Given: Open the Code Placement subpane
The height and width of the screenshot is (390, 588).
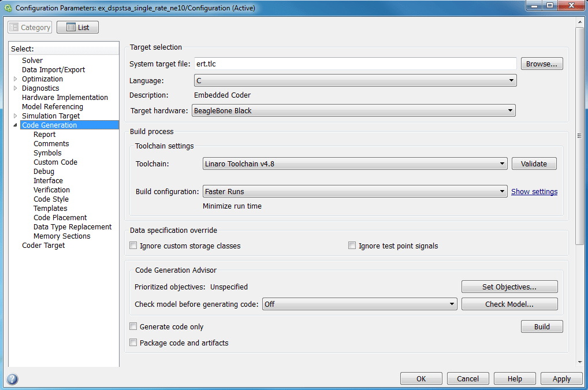Looking at the screenshot, I should point(60,217).
